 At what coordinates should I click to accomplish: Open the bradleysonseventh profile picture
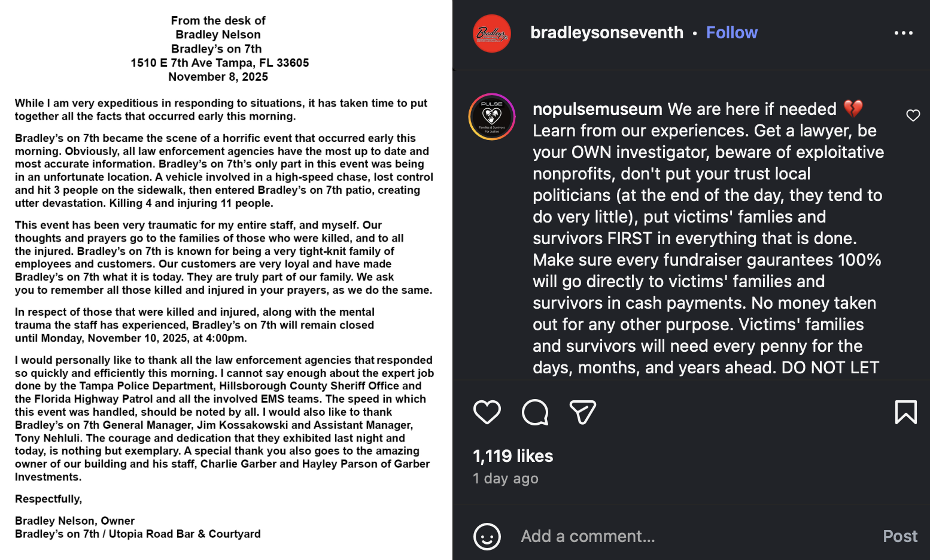(492, 34)
